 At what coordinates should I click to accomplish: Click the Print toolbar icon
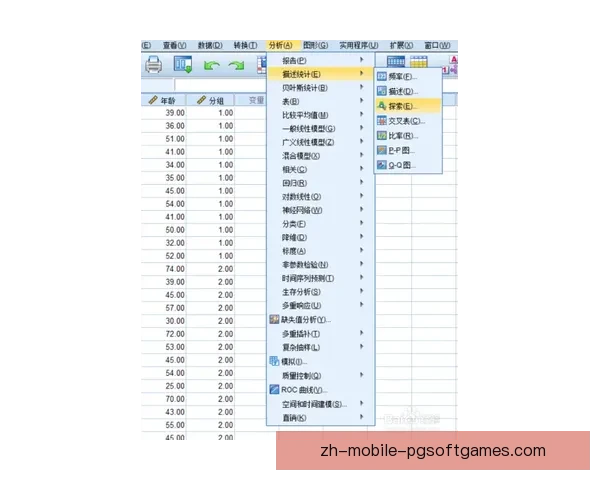tap(153, 64)
